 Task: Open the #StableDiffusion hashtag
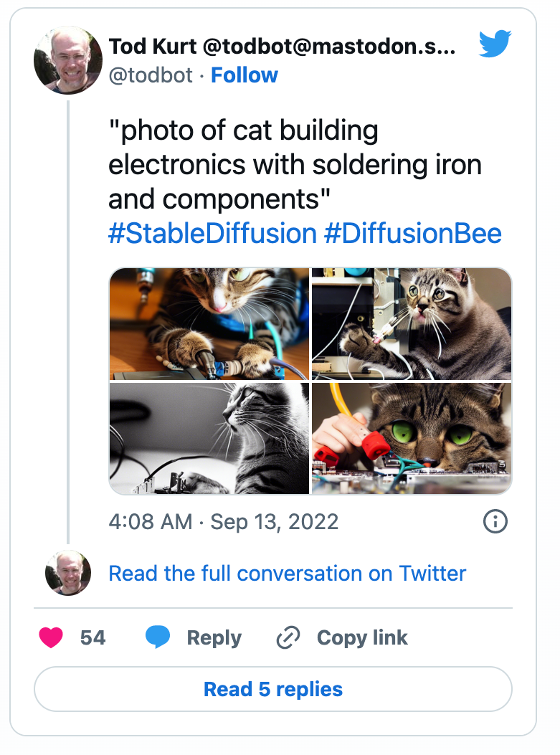[x=212, y=234]
